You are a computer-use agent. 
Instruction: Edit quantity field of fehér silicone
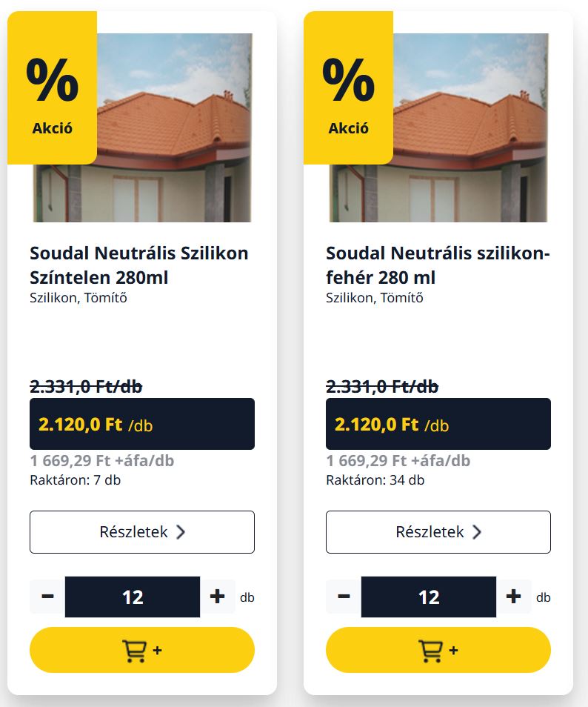click(429, 597)
